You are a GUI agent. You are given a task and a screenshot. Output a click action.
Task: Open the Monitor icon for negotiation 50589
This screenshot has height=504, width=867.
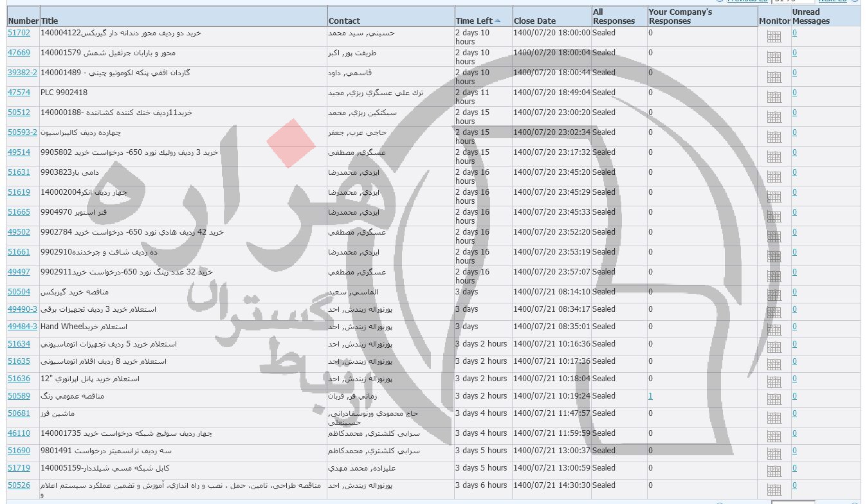pyautogui.click(x=774, y=399)
